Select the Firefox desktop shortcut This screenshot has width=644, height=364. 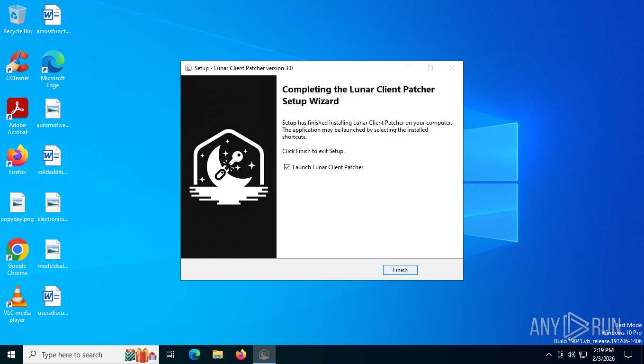(18, 160)
